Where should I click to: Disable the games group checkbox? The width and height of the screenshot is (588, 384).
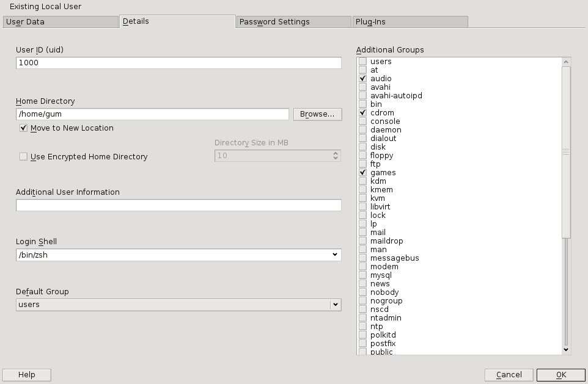363,173
